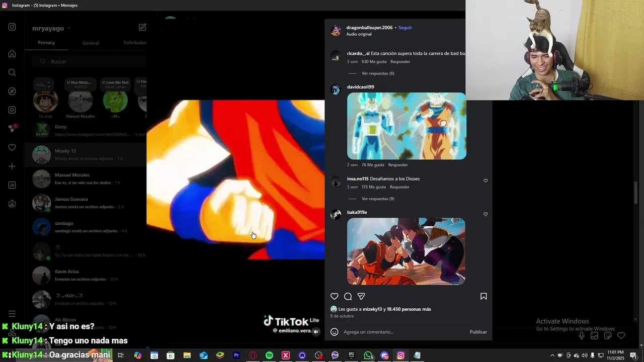Save the reel with bookmark icon

[484, 296]
